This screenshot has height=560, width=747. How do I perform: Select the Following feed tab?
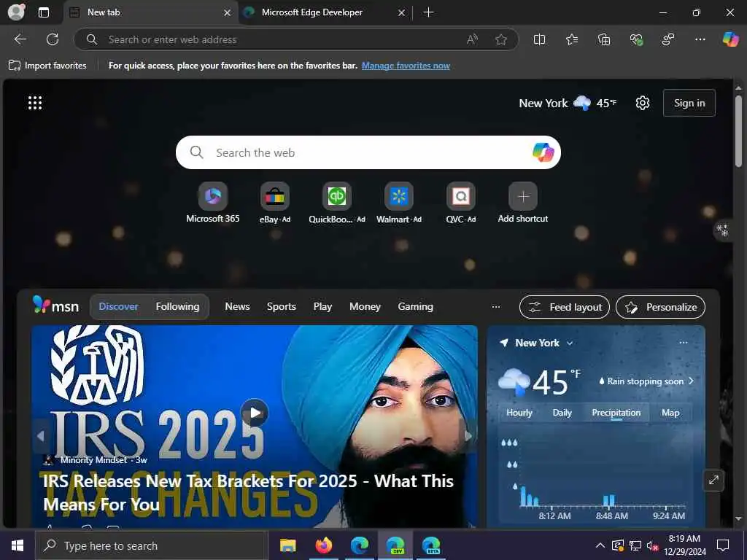point(177,307)
